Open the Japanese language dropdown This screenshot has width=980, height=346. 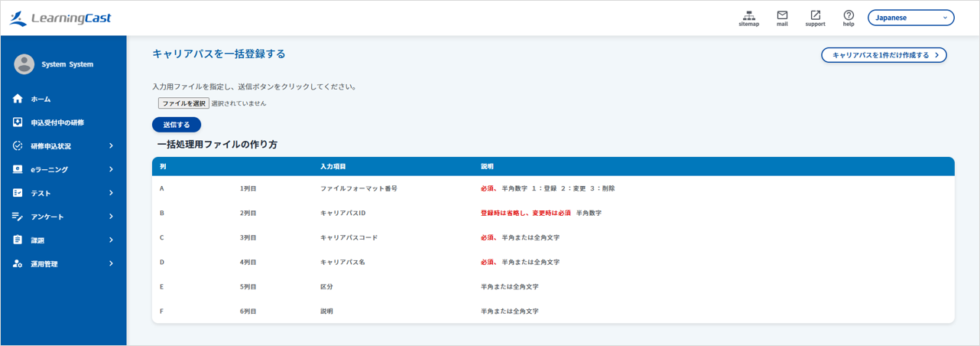pyautogui.click(x=910, y=18)
